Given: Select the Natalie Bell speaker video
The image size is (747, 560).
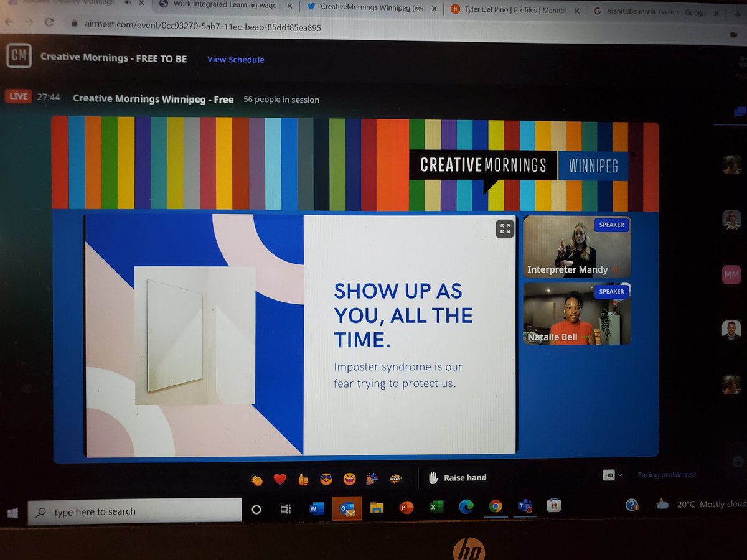Looking at the screenshot, I should click(576, 314).
